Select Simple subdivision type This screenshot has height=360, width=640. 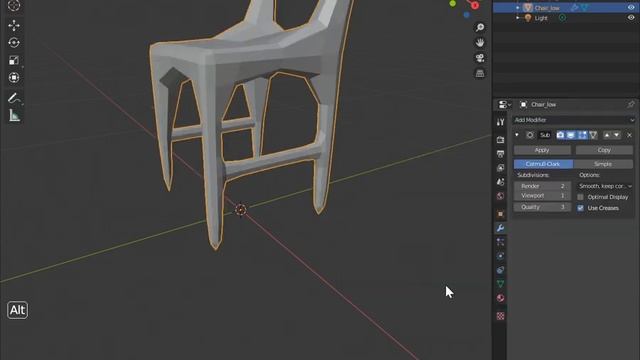(603, 164)
